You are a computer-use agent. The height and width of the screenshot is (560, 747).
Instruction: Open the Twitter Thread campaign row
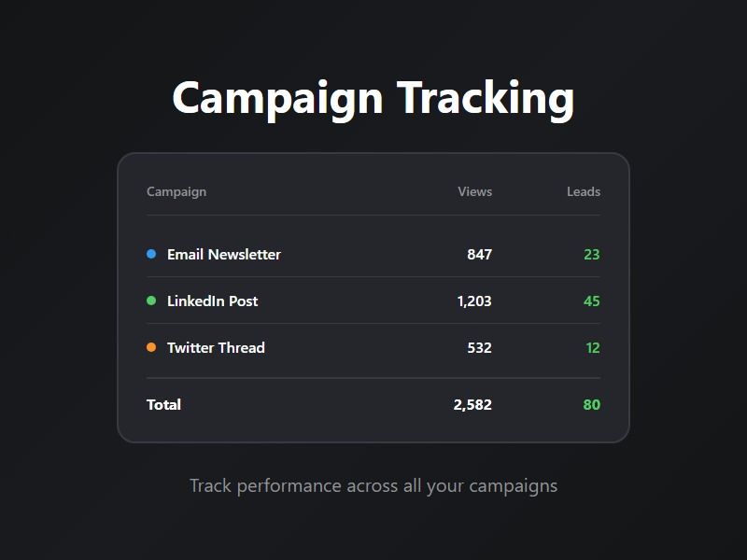click(x=216, y=347)
